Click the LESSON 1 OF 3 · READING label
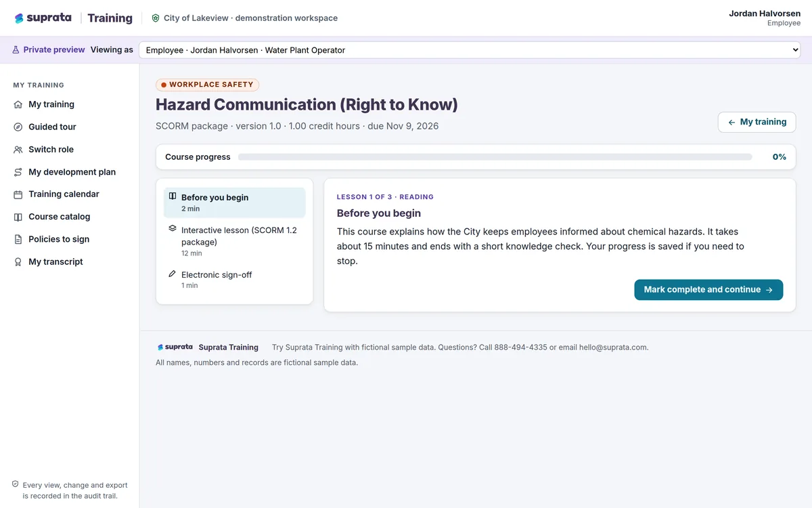 pos(385,197)
